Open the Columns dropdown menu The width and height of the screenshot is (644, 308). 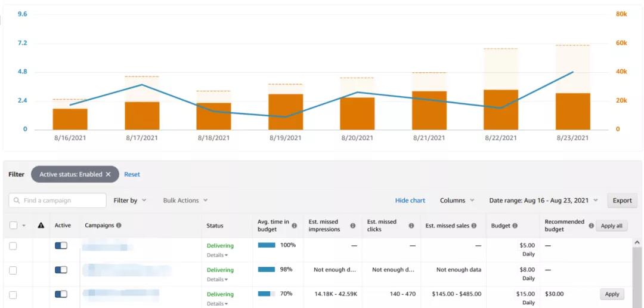[457, 201]
